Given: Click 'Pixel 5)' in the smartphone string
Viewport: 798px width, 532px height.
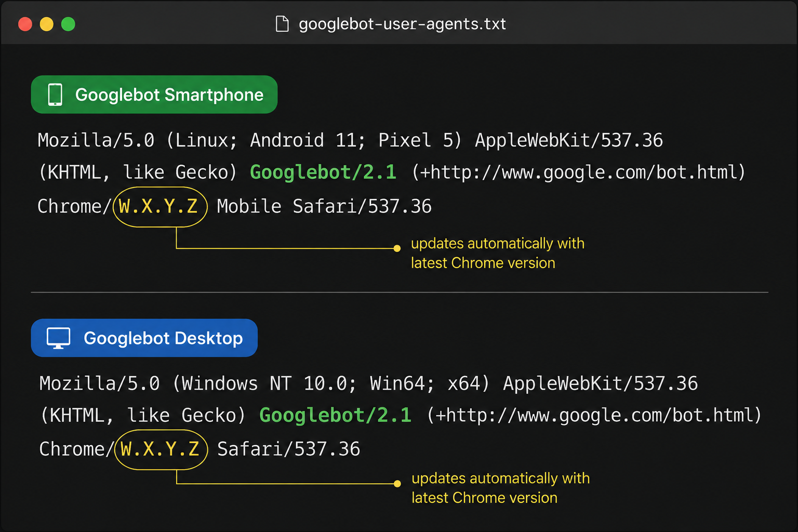Looking at the screenshot, I should (x=420, y=140).
